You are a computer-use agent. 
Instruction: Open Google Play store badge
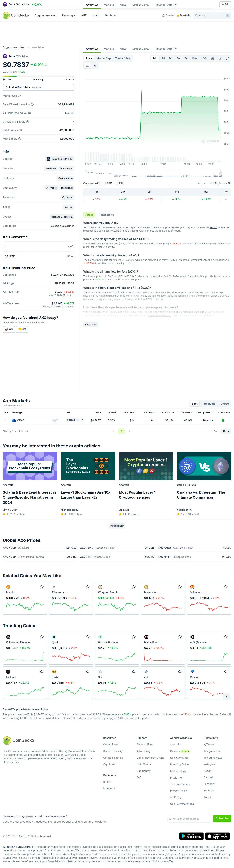pos(191,836)
